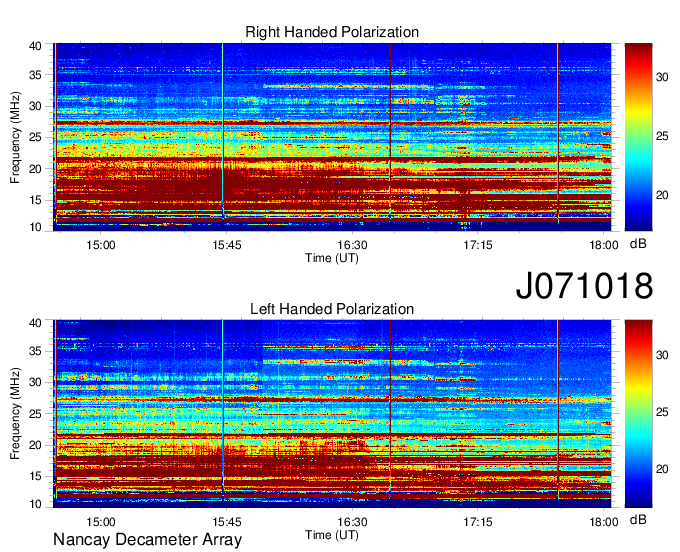
Task: Click 16:30 tick under Right Handed plot
Action: pyautogui.click(x=352, y=245)
